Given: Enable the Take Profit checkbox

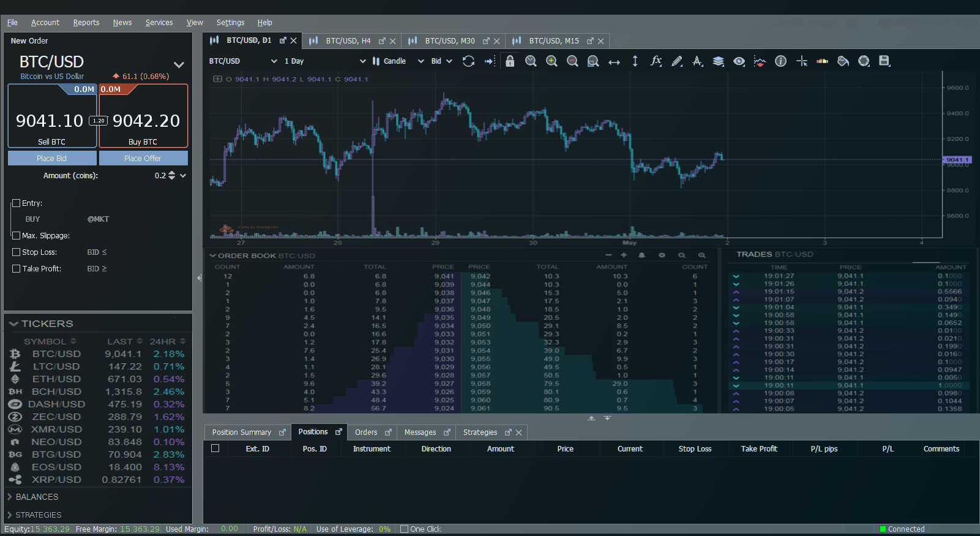Looking at the screenshot, I should [17, 268].
